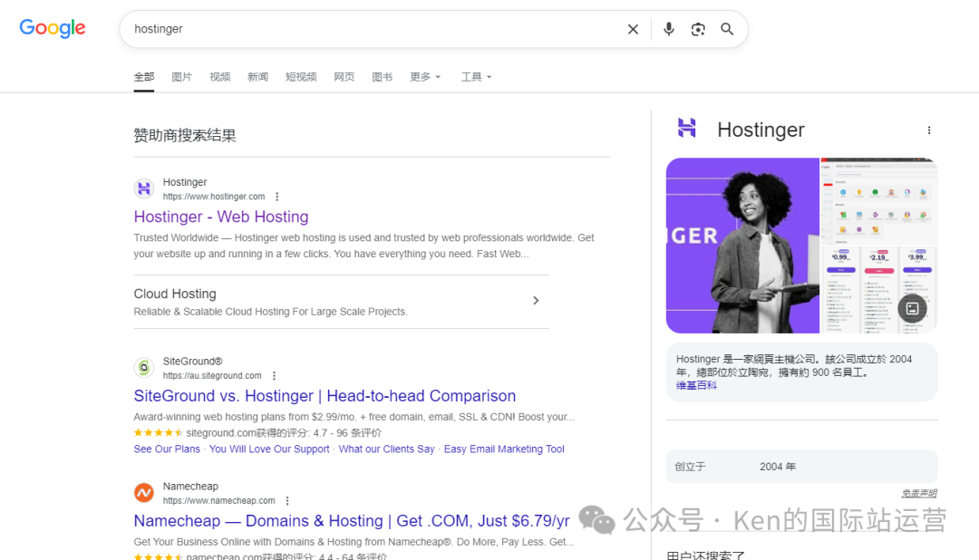The image size is (979, 560).
Task: Expand the 更多 dropdown
Action: pos(425,77)
